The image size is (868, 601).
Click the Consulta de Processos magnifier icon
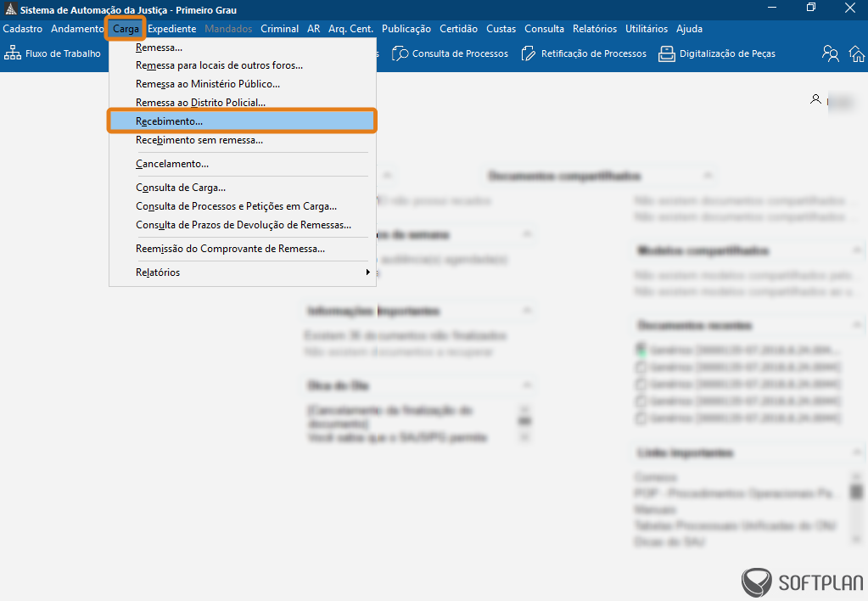pos(400,53)
